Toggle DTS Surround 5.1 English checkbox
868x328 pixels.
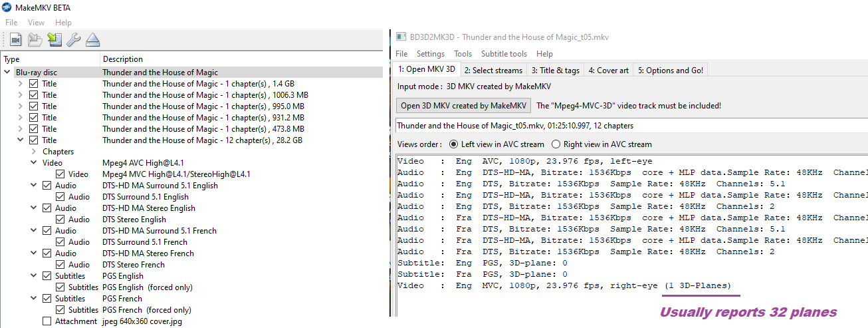[60, 197]
